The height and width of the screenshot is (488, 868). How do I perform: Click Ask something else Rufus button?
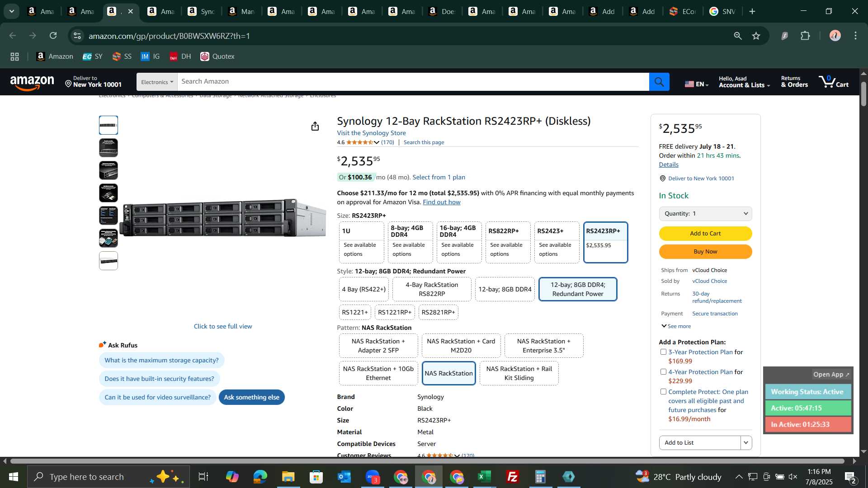(251, 397)
